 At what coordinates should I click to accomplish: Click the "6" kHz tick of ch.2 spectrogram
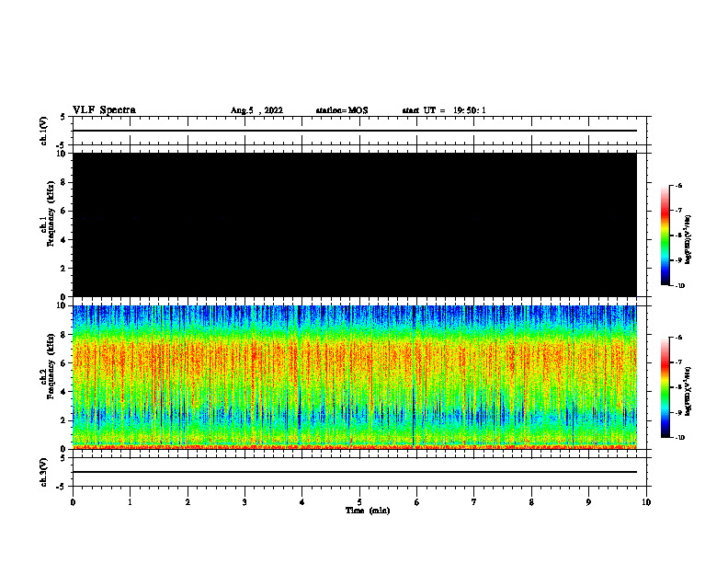point(63,363)
